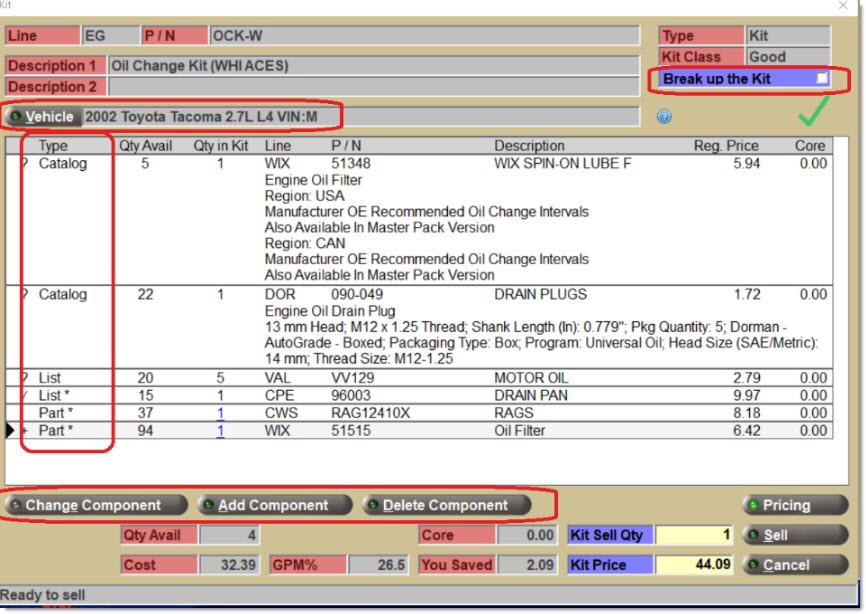Click the black arrow row indicator
Screen dimensions: 866x614
pos(11,431)
